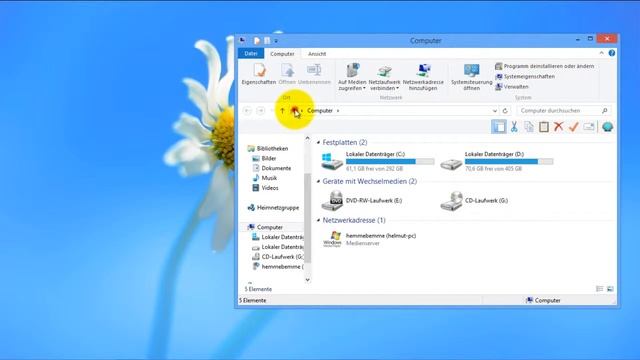
Task: Open Eigenschaften from the ribbon
Action: (259, 74)
